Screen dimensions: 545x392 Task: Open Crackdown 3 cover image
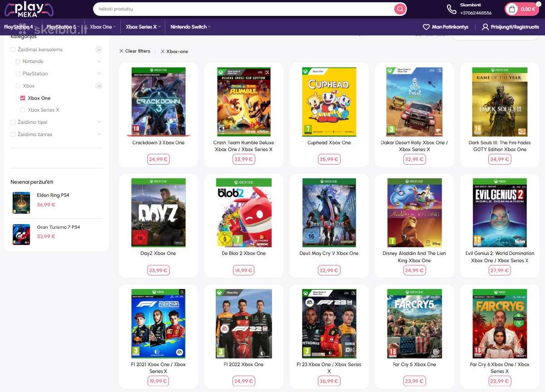tap(158, 102)
